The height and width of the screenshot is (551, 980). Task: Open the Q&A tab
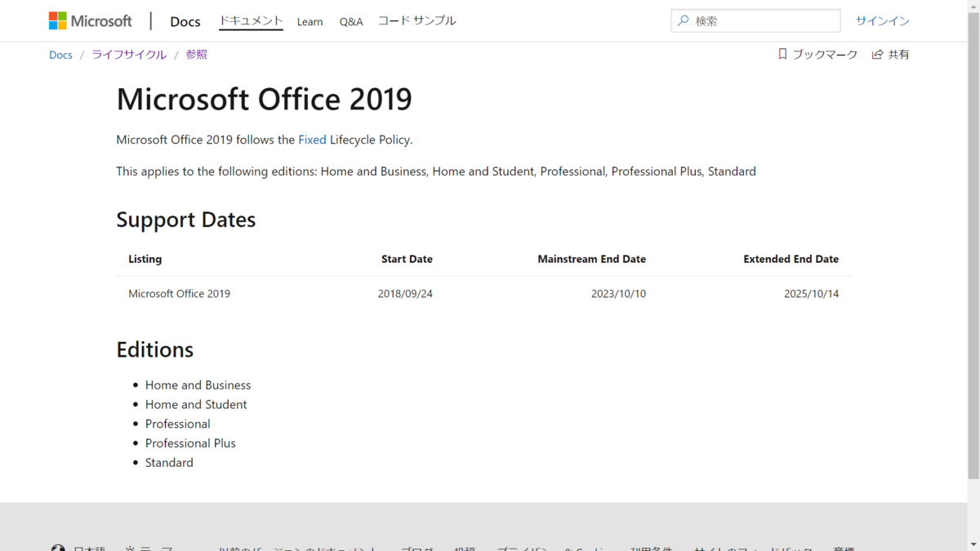pyautogui.click(x=351, y=21)
